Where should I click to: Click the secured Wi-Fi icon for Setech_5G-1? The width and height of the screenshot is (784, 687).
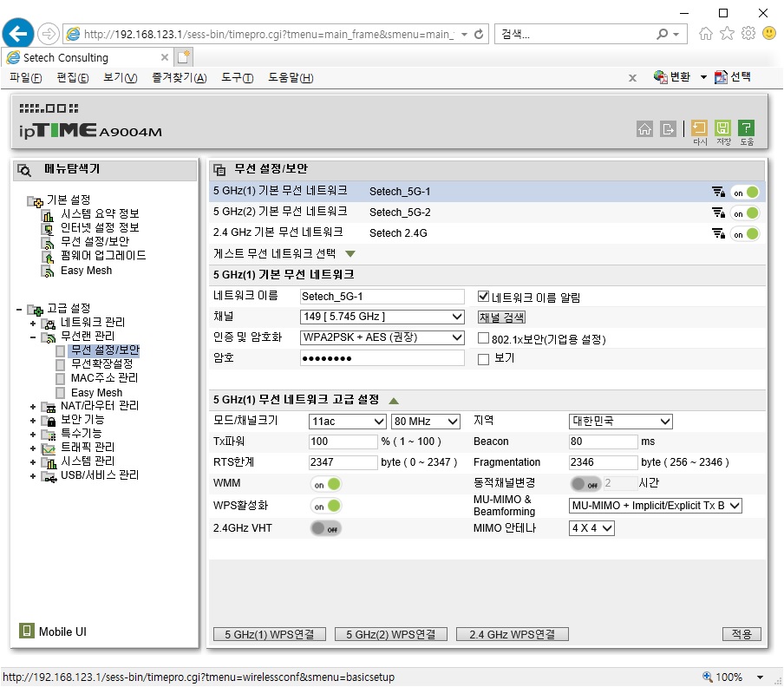[x=718, y=192]
